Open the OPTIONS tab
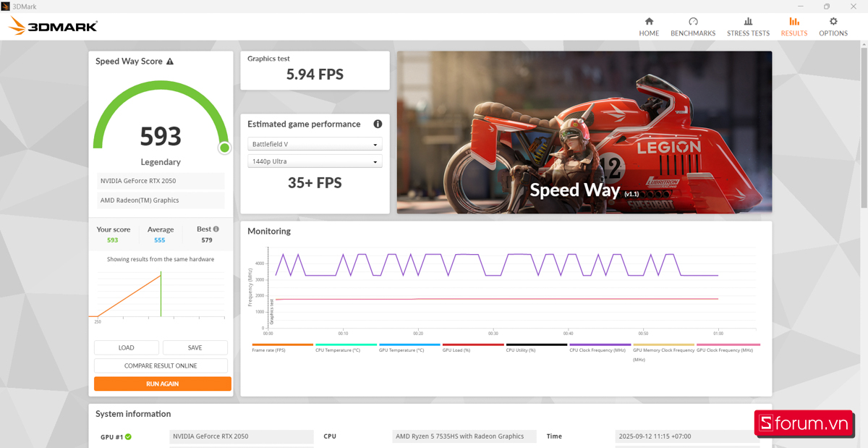 tap(833, 27)
